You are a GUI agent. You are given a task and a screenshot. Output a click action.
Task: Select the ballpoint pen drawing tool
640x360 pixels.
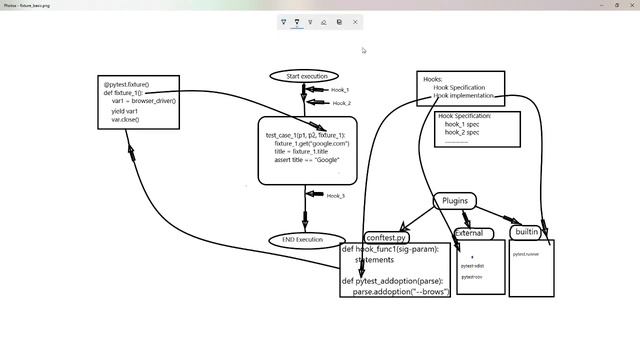[x=284, y=22]
